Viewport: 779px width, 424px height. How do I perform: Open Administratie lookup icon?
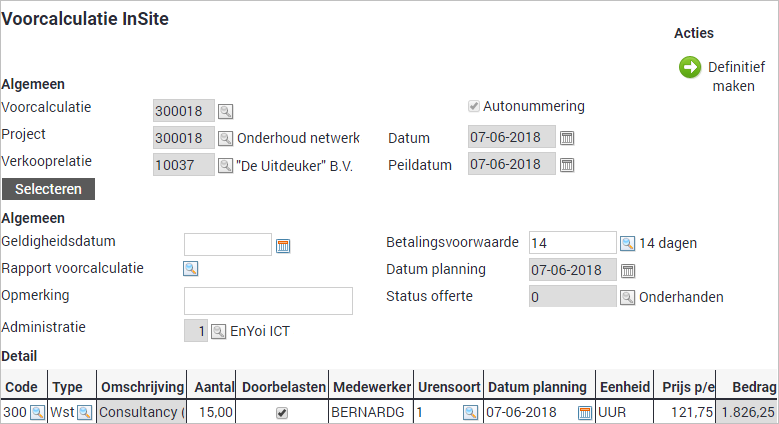pyautogui.click(x=218, y=330)
